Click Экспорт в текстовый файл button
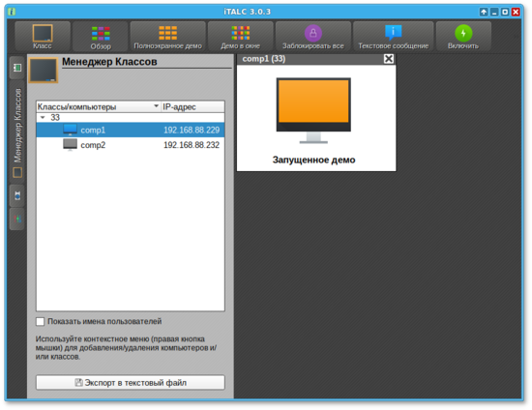Viewport: 532px width, 410px height. click(131, 383)
